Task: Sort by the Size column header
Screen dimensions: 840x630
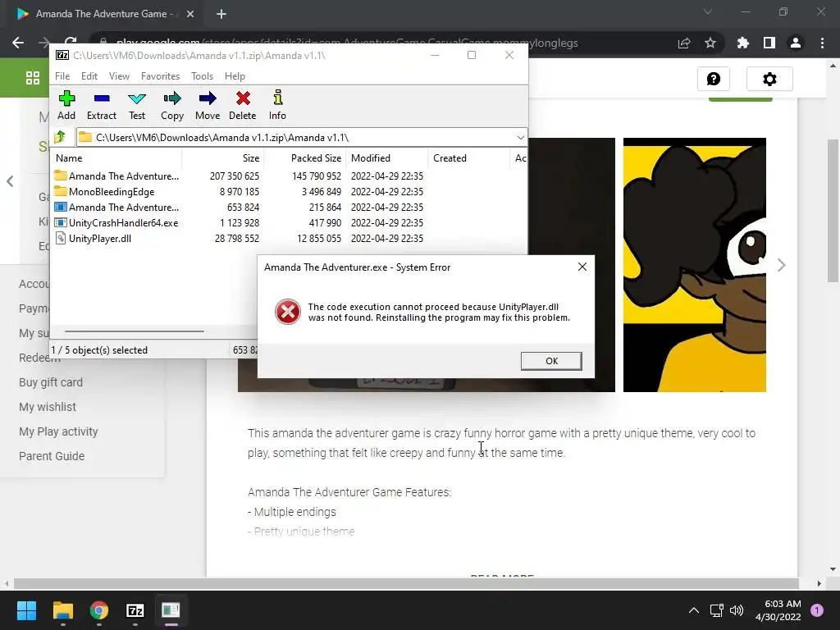Action: 223,158
